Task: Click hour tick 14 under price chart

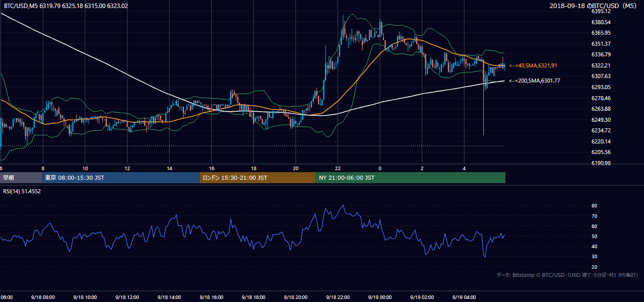Action: 169,168
